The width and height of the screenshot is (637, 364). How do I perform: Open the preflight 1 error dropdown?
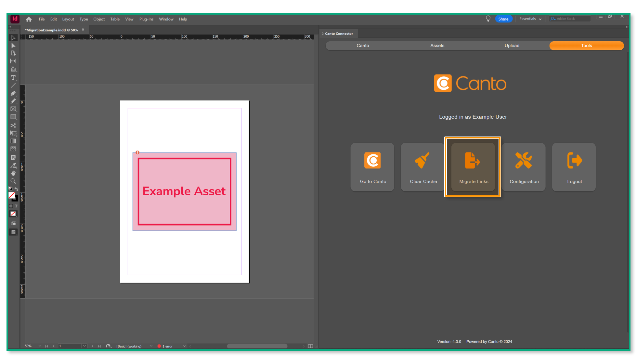click(x=184, y=346)
